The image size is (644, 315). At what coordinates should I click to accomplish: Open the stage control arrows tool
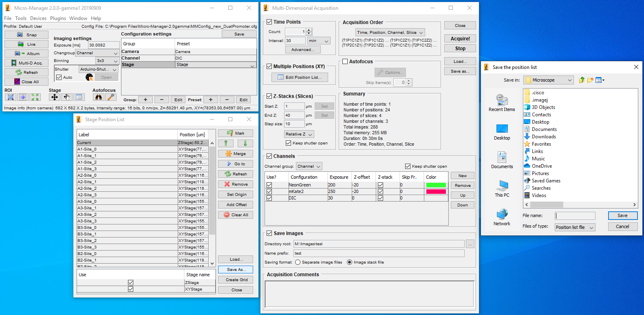click(x=54, y=97)
